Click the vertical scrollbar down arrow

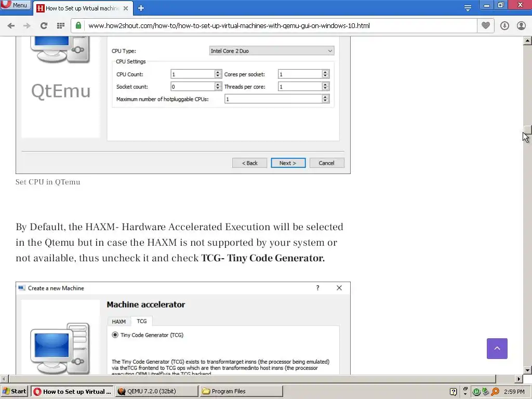click(527, 370)
